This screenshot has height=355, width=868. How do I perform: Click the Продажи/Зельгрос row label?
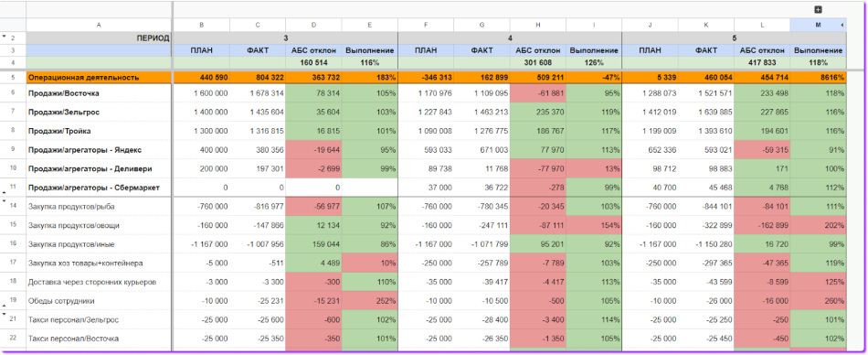point(99,112)
